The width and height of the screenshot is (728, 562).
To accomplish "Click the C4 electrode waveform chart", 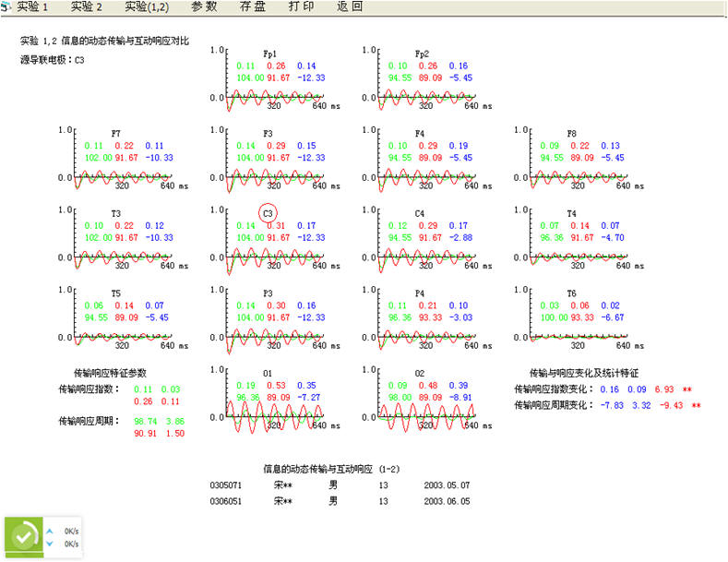I will pyautogui.click(x=426, y=239).
